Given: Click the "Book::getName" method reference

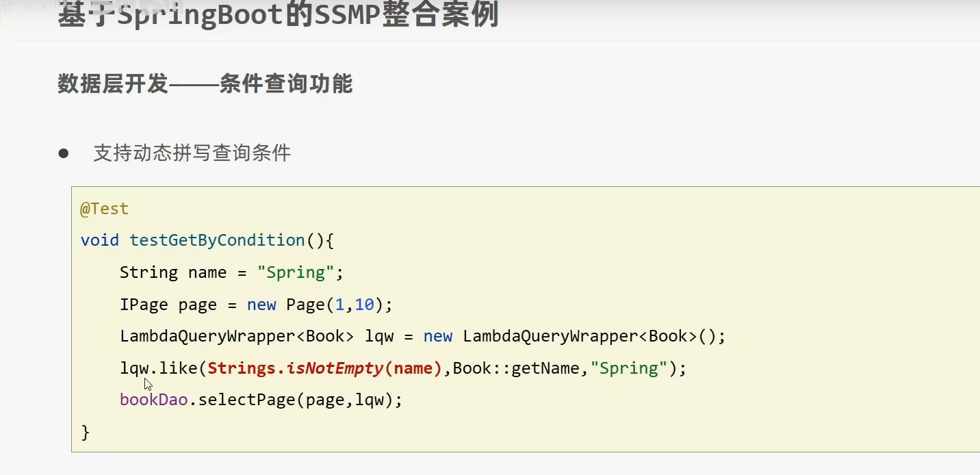Looking at the screenshot, I should pyautogui.click(x=517, y=369).
